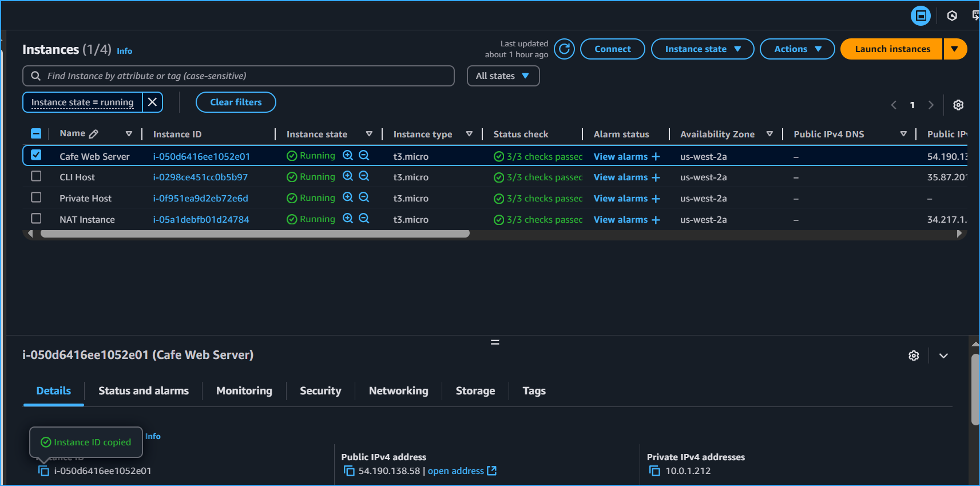
Task: Open the Storage tab
Action: [x=475, y=391]
